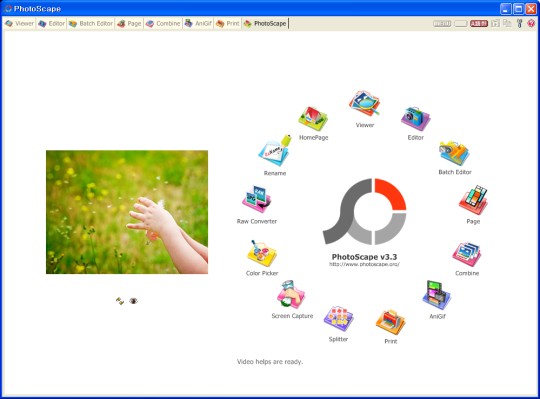Open the HomePage house icon
Image resolution: width=540 pixels, height=399 pixels.
click(313, 119)
